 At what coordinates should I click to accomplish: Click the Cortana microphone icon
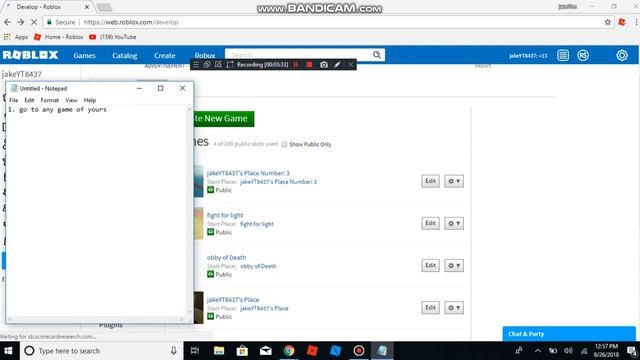point(173,351)
